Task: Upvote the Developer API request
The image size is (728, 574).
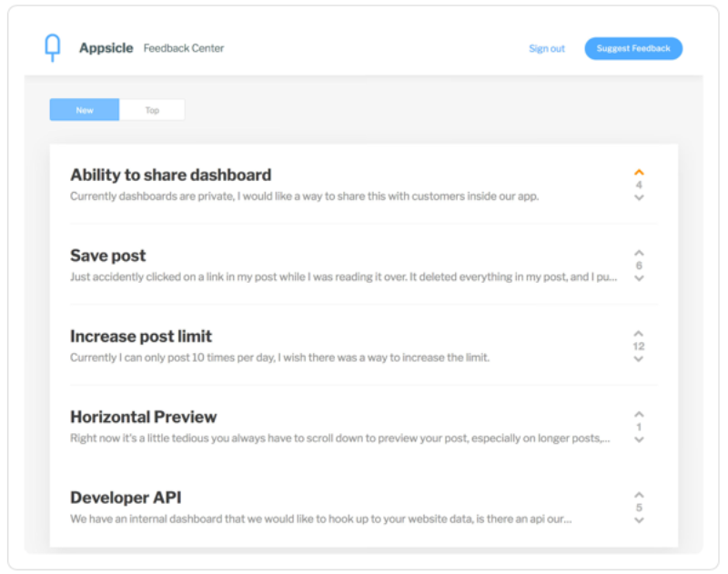Action: pyautogui.click(x=639, y=495)
